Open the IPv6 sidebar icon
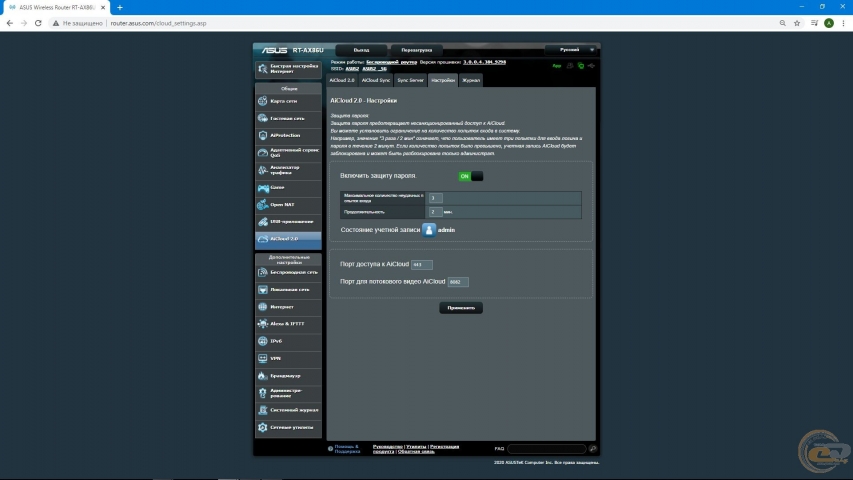This screenshot has height=480, width=853. pyautogui.click(x=263, y=341)
